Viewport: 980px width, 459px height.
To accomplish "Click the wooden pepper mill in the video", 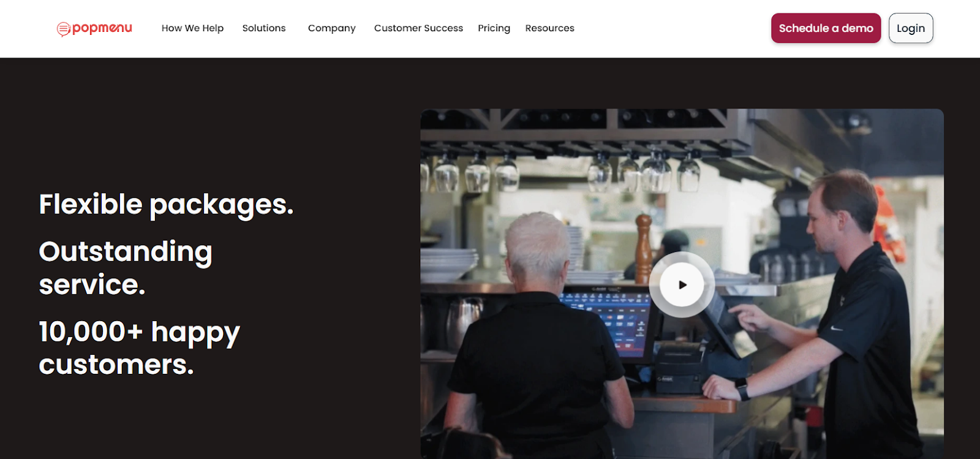I will tap(643, 248).
